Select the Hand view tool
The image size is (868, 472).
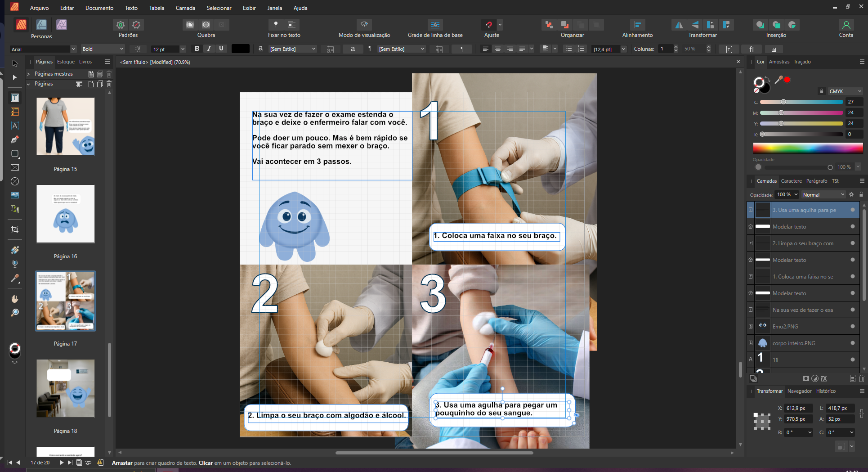tap(15, 299)
